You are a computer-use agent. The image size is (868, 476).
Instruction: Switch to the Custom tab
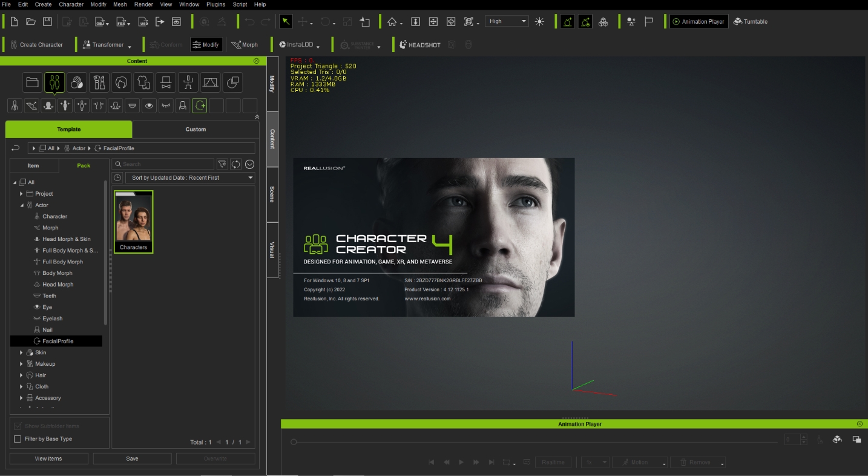(x=196, y=130)
